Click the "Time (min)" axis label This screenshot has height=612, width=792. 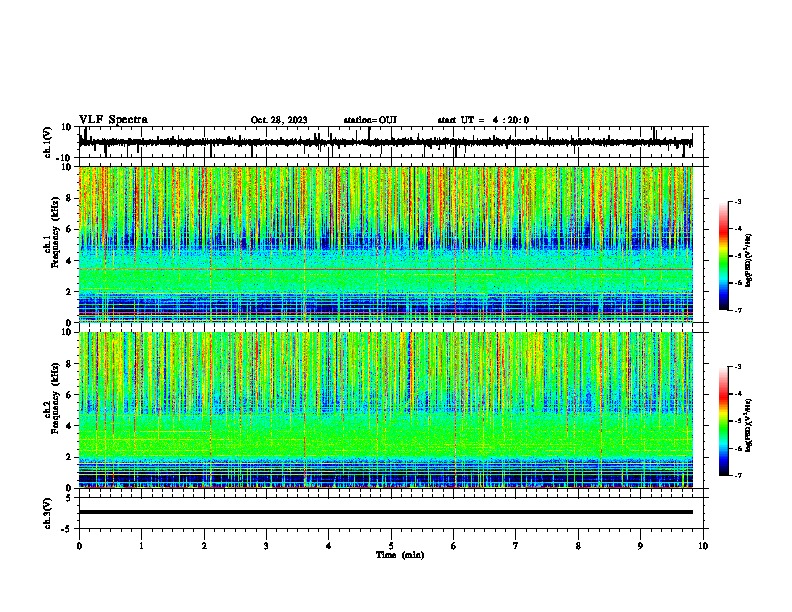400,555
